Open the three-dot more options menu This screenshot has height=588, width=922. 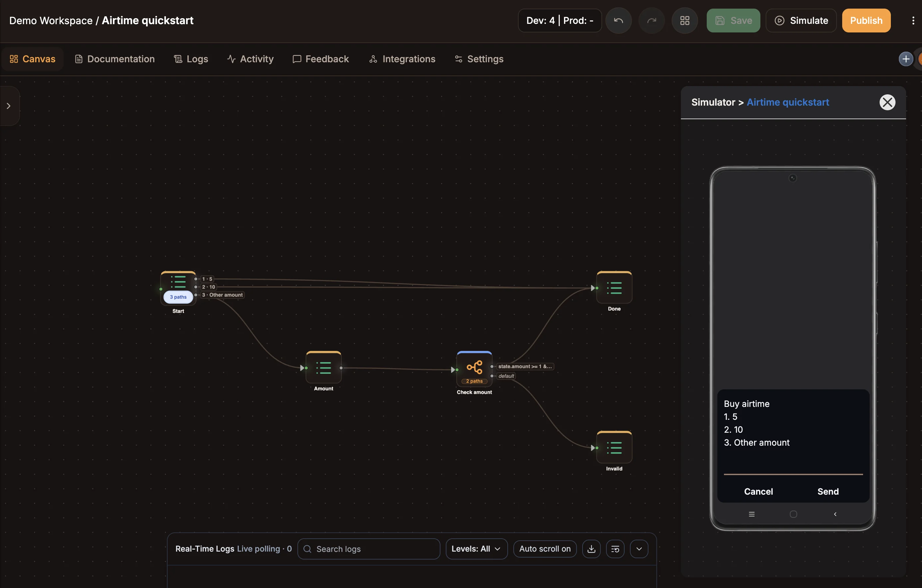913,21
